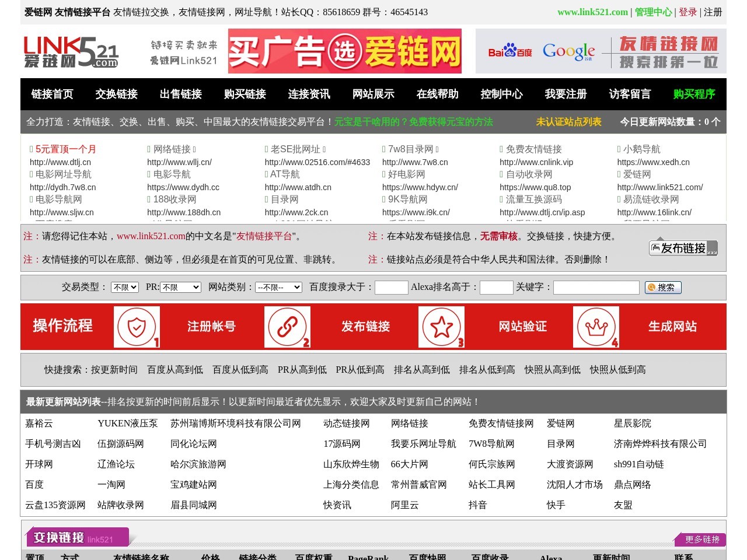Open 连接资讯 in the nav bar
Image resolution: width=747 pixels, height=560 pixels.
[x=309, y=94]
